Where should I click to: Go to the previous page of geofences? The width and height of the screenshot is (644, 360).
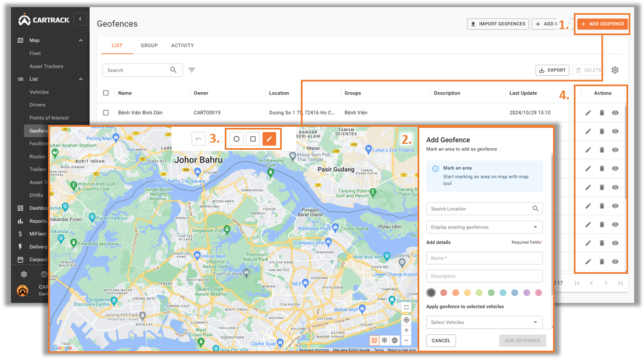[x=591, y=283]
